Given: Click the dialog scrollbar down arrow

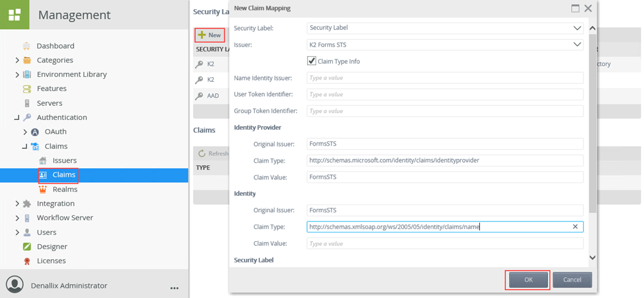Looking at the screenshot, I should pyautogui.click(x=593, y=258).
